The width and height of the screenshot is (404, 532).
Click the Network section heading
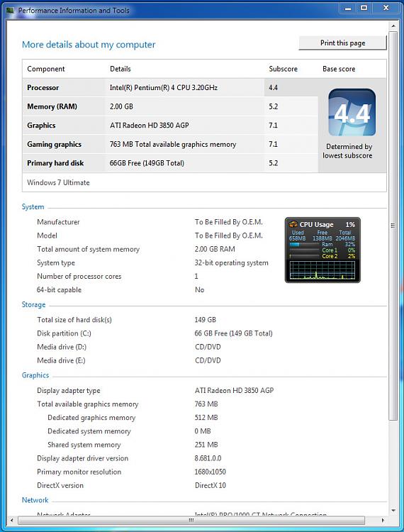pos(35,500)
